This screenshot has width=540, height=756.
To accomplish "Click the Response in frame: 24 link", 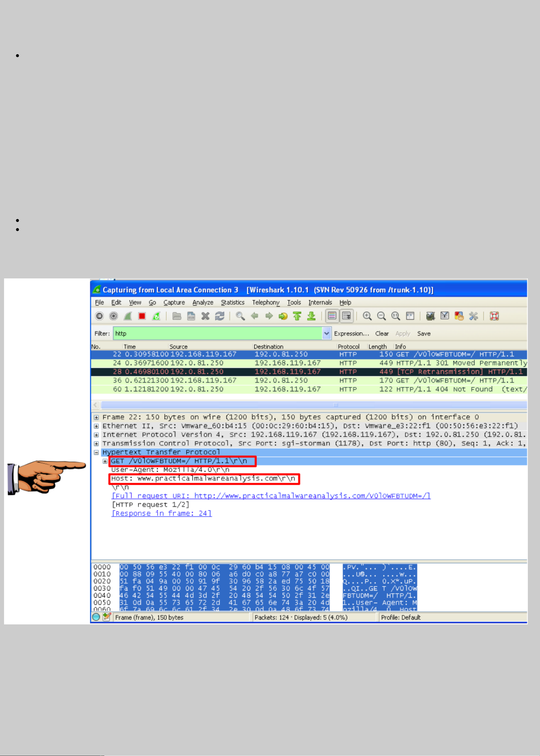I will pos(162,513).
